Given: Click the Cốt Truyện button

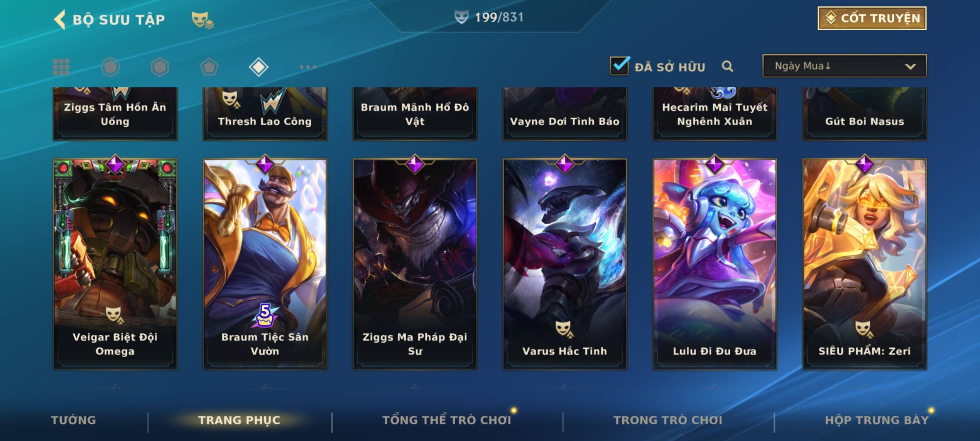Looking at the screenshot, I should [x=872, y=18].
